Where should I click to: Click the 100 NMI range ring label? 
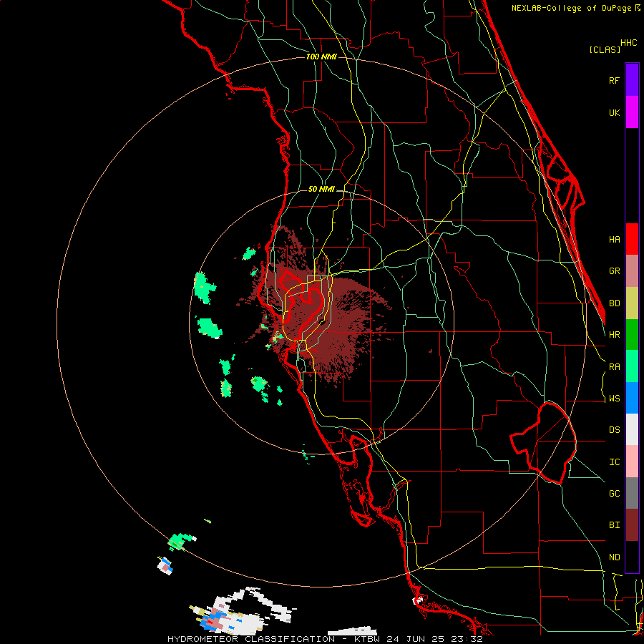(x=321, y=57)
